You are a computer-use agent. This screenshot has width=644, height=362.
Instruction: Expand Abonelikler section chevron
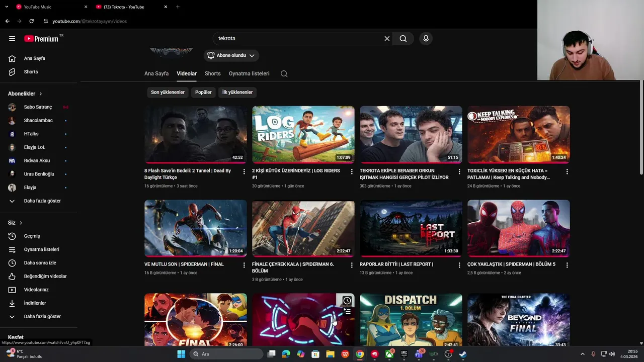pos(41,94)
